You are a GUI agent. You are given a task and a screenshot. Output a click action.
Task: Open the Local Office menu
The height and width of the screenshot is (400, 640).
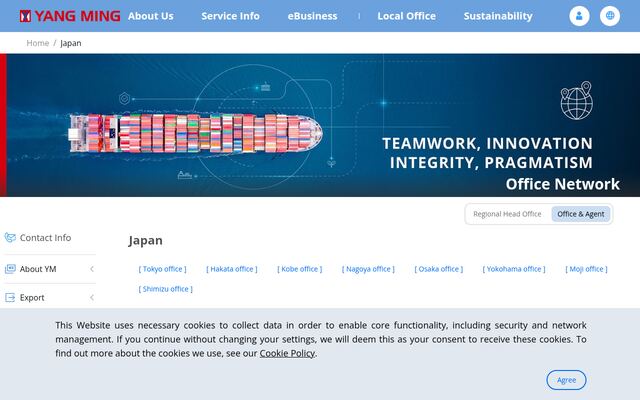coord(407,16)
